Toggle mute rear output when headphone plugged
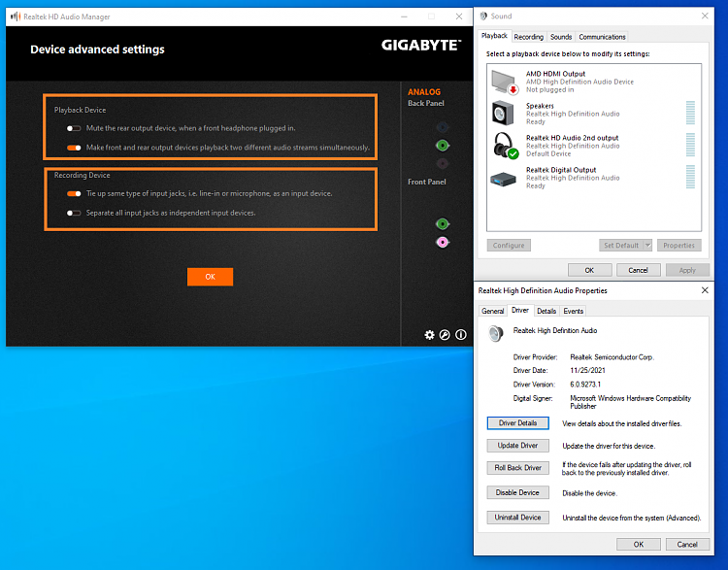 (x=74, y=128)
